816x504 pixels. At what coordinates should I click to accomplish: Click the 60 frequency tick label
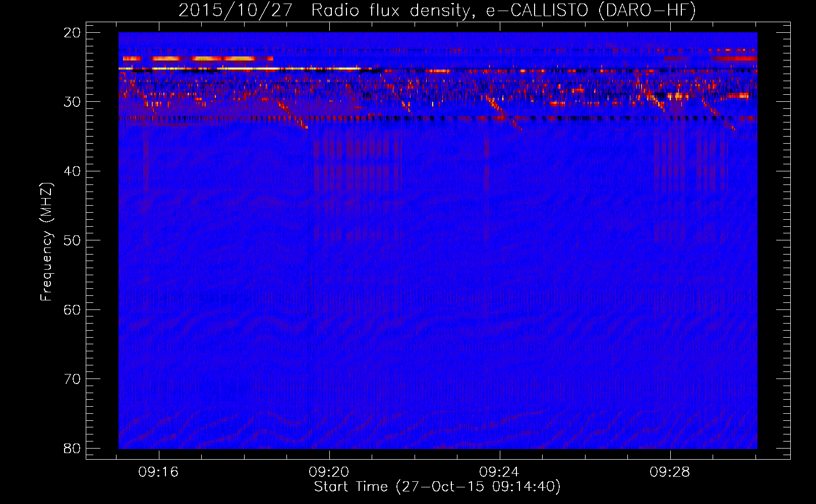coord(73,309)
